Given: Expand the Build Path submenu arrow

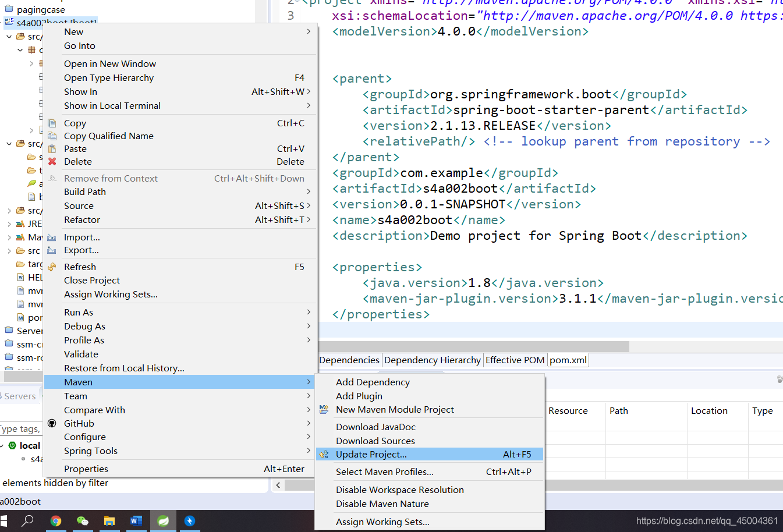Looking at the screenshot, I should point(309,191).
